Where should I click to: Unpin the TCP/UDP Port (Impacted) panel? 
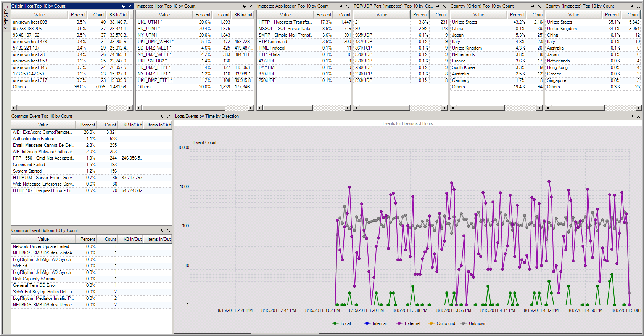coord(438,6)
